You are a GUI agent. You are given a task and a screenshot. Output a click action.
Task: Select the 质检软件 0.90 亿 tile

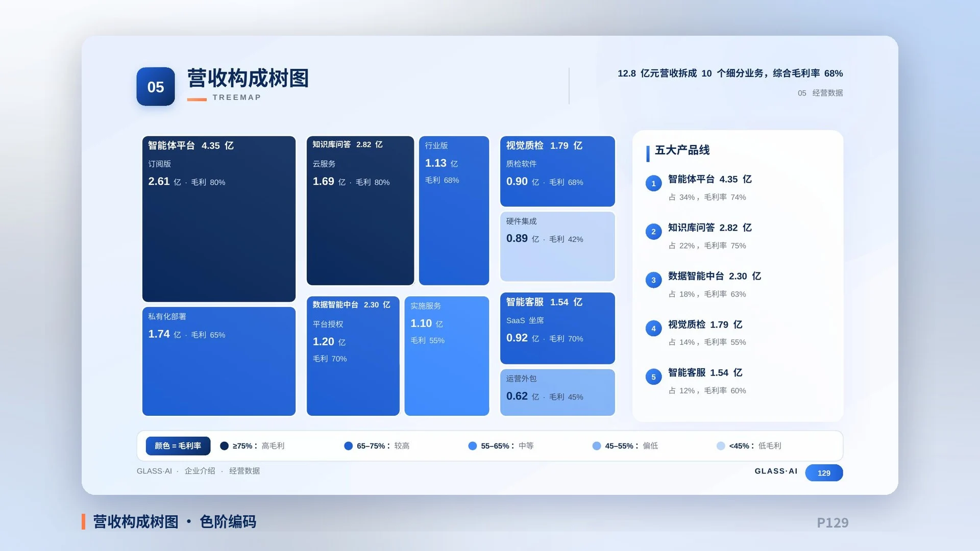click(x=557, y=171)
